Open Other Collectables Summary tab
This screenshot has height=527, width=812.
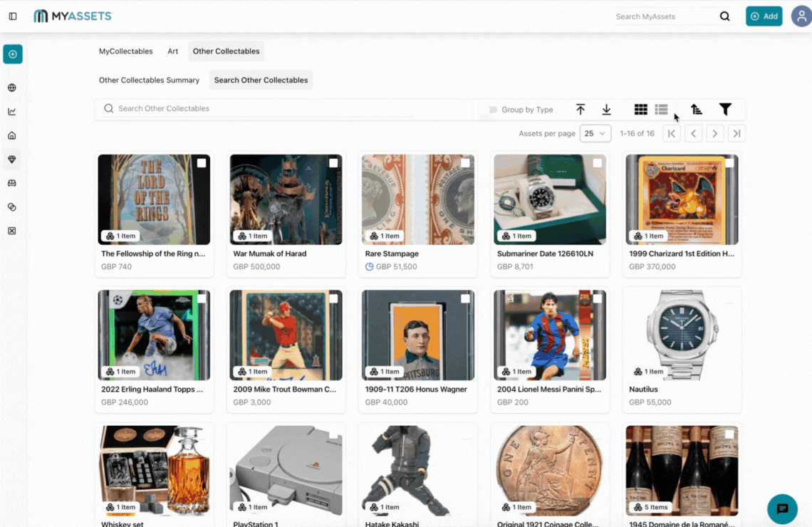coord(149,80)
